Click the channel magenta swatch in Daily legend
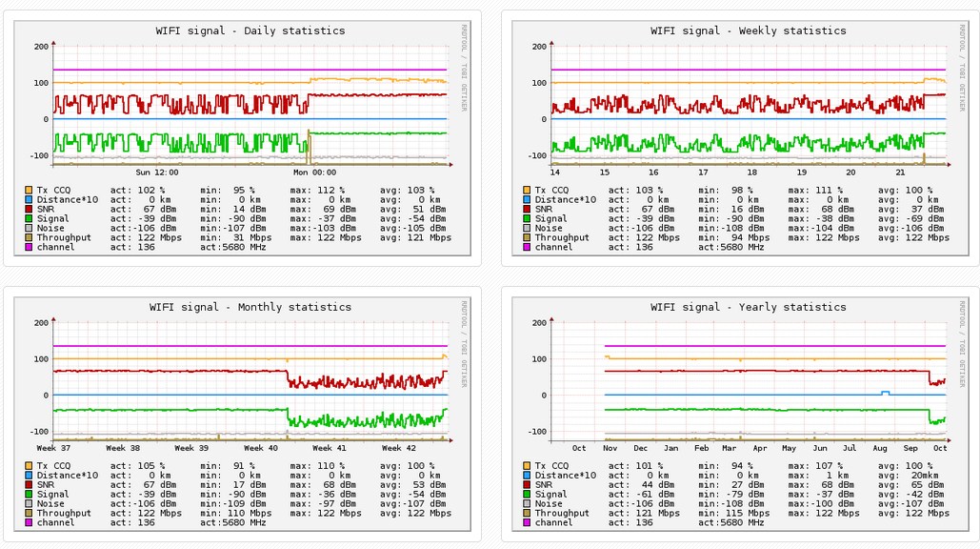 coord(29,247)
